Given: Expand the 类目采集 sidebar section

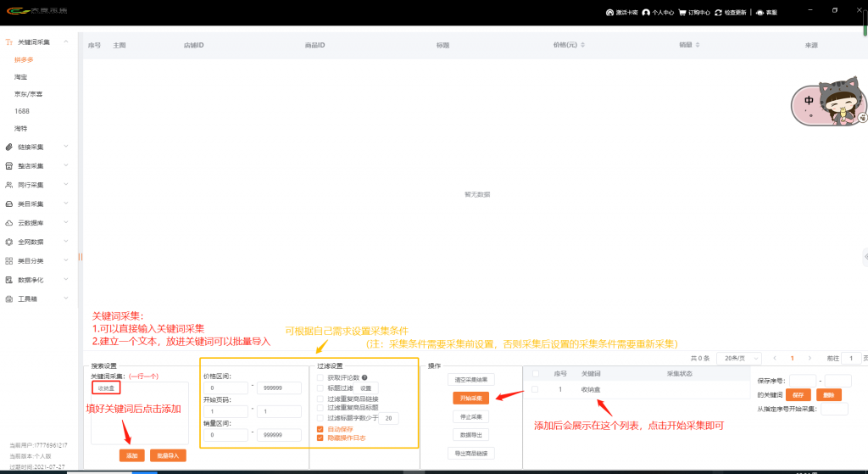Looking at the screenshot, I should [x=66, y=204].
